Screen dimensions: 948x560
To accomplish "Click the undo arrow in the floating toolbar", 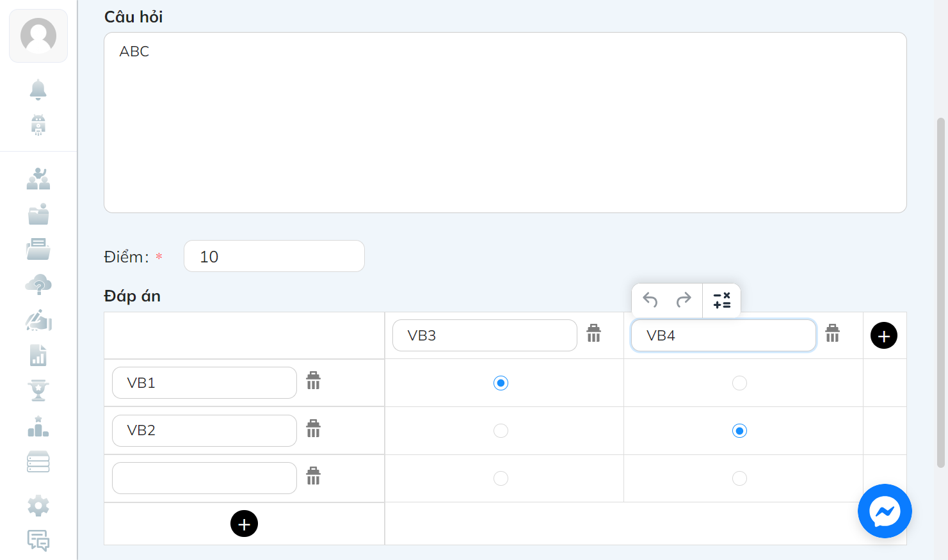I will tap(650, 300).
